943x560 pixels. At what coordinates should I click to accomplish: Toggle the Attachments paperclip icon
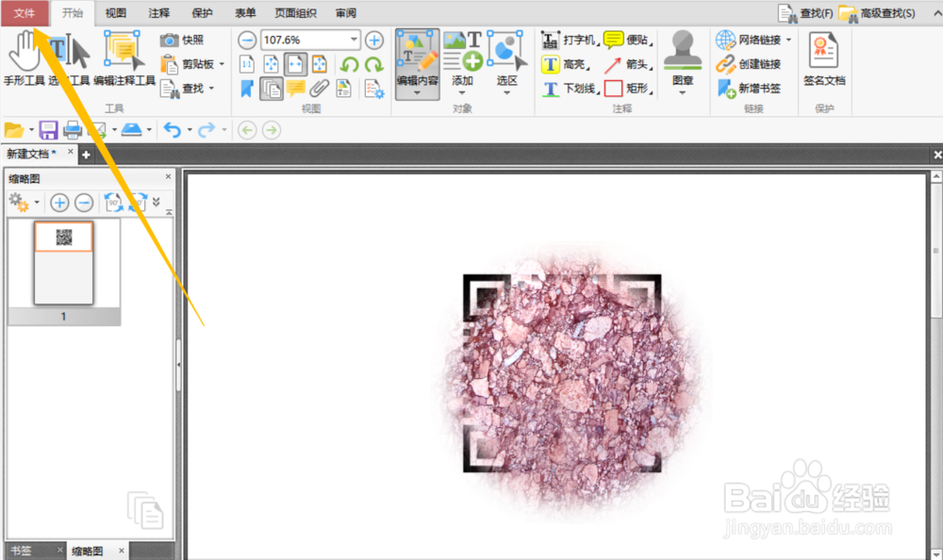click(x=320, y=89)
